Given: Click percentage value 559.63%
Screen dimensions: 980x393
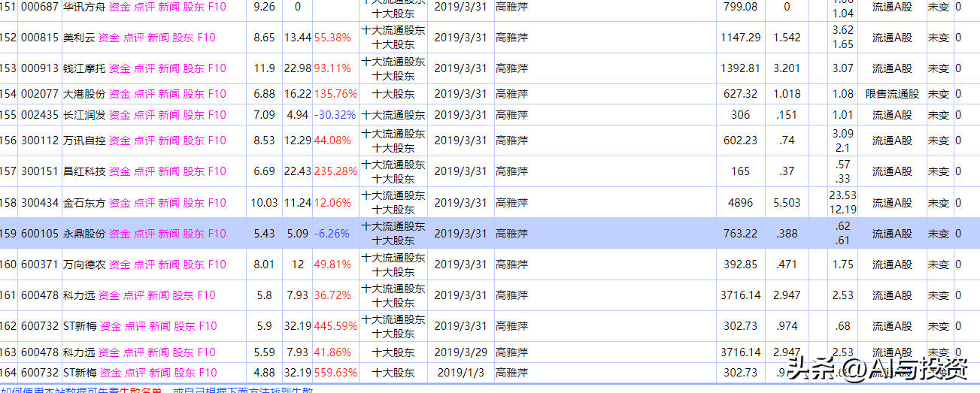Looking at the screenshot, I should coord(335,373).
